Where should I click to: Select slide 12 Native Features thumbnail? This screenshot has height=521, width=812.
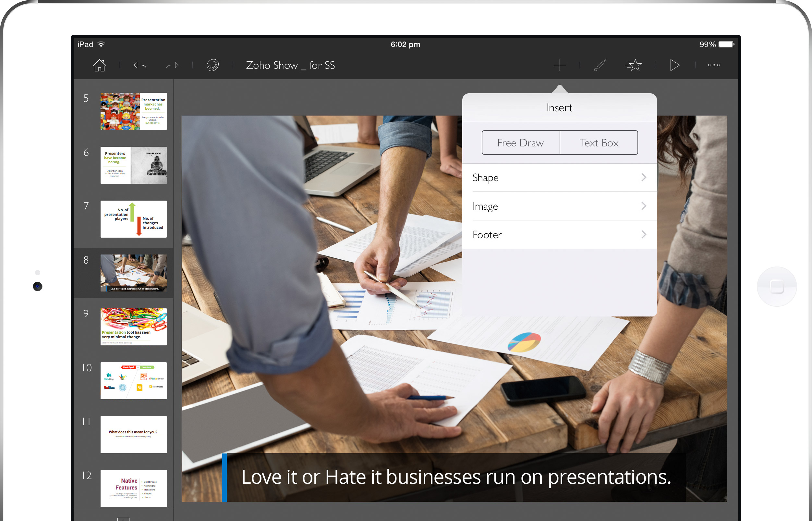(133, 488)
